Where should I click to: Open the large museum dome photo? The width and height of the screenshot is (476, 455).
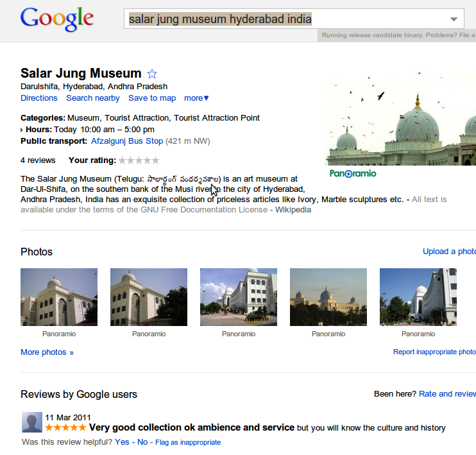click(400, 119)
